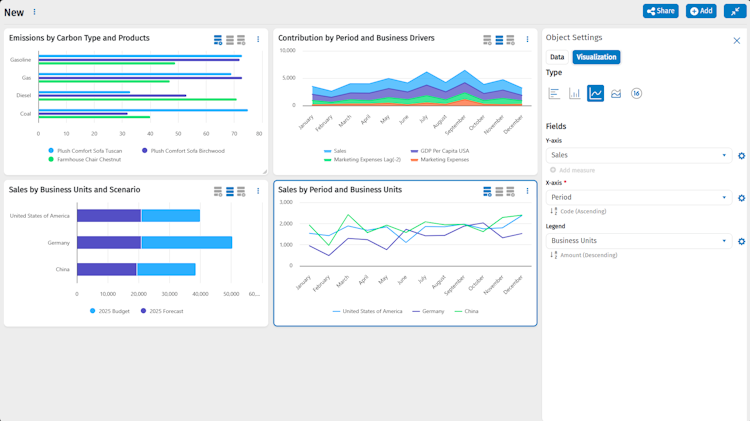Toggle the China line legend
The image size is (750, 421).
466,311
